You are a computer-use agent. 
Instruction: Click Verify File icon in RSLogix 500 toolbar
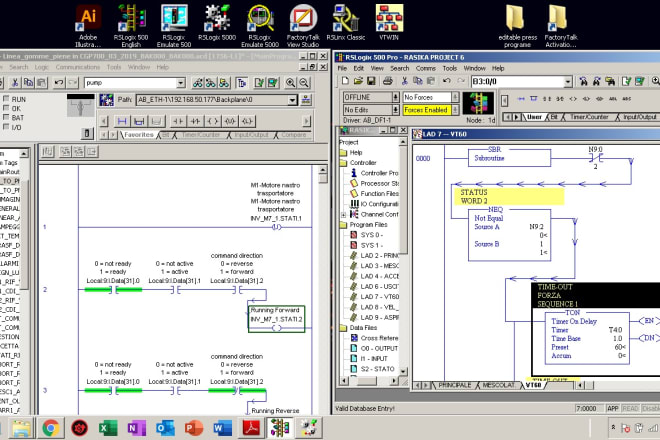pos(627,81)
